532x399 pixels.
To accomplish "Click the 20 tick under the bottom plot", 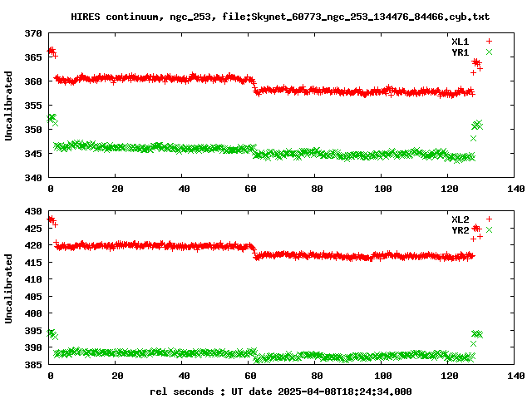I will pyautogui.click(x=117, y=376).
